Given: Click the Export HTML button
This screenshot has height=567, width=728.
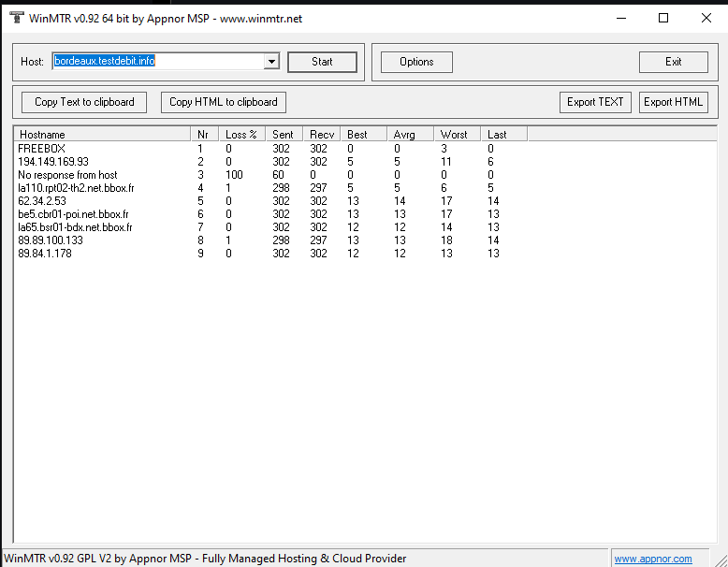Looking at the screenshot, I should tap(673, 102).
